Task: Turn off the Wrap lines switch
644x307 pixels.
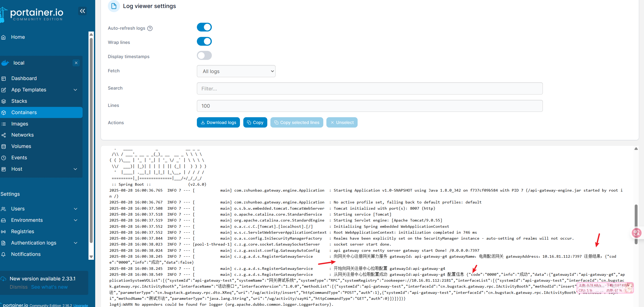Action: tap(204, 41)
